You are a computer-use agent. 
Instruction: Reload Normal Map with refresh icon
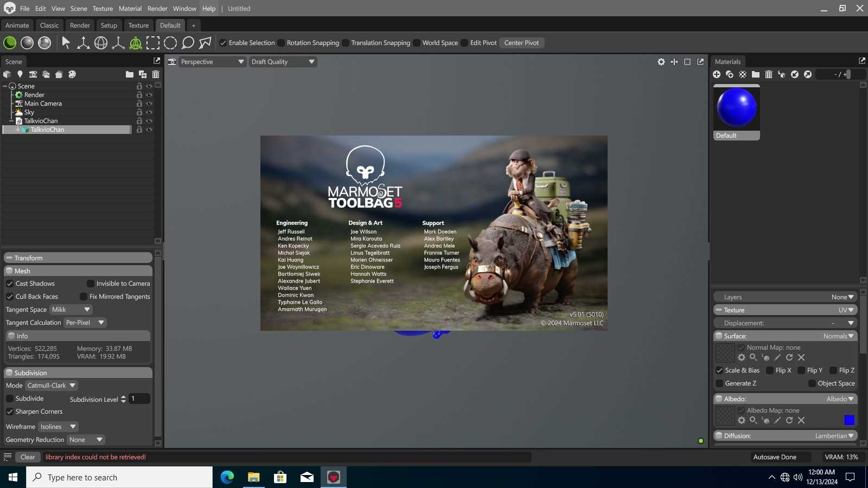click(789, 357)
